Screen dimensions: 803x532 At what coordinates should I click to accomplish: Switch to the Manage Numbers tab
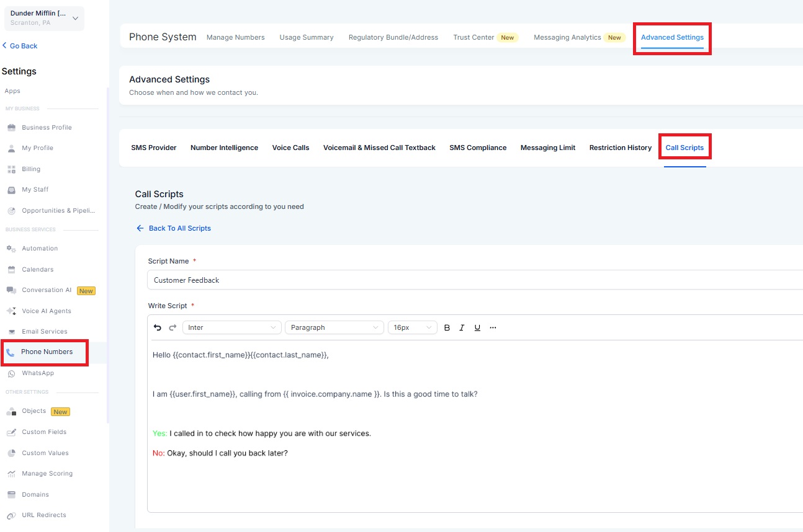pos(235,37)
